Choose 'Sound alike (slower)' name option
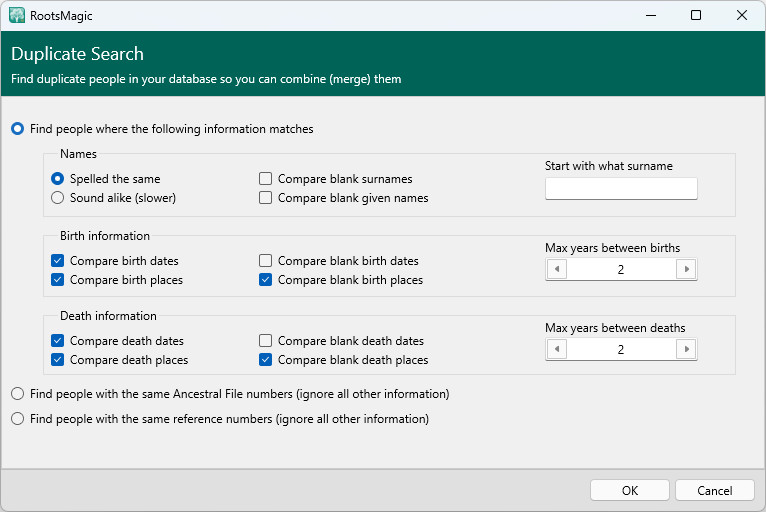766x512 pixels. 113,198
